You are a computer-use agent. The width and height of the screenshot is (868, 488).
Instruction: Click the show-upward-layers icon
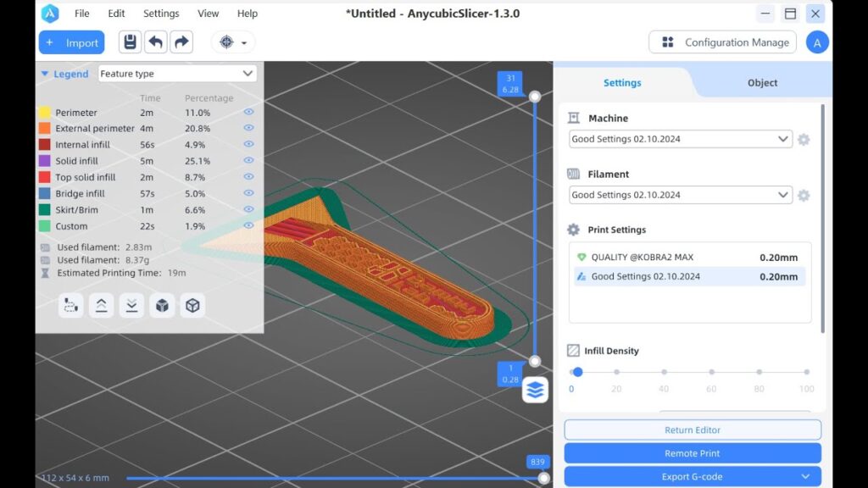point(102,305)
